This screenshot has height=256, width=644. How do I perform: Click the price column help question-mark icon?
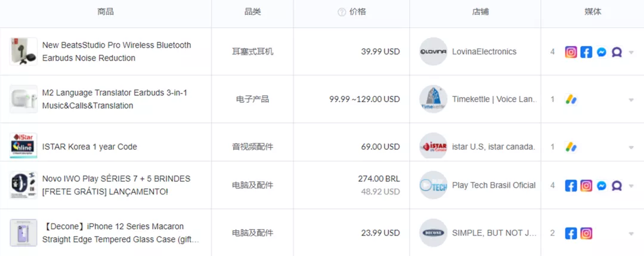click(x=342, y=13)
